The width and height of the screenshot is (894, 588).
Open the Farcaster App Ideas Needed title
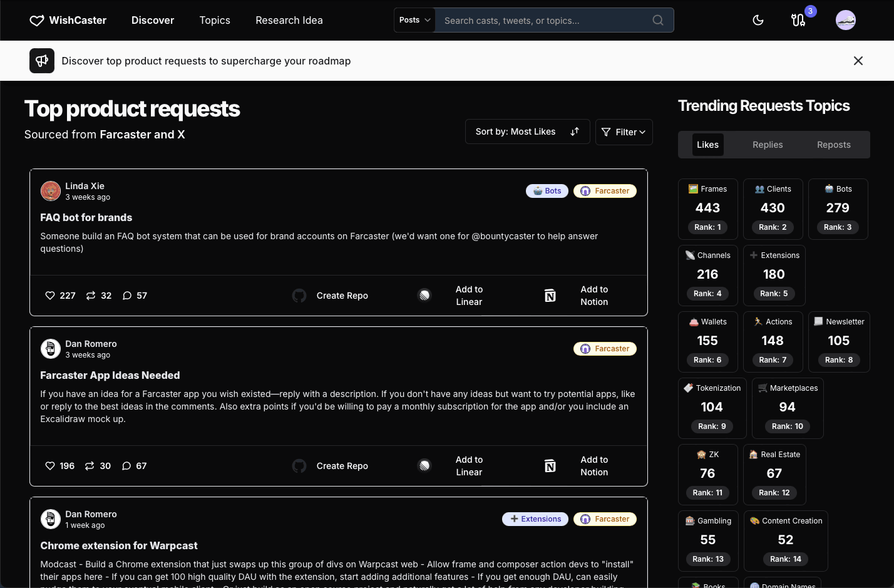(x=110, y=375)
